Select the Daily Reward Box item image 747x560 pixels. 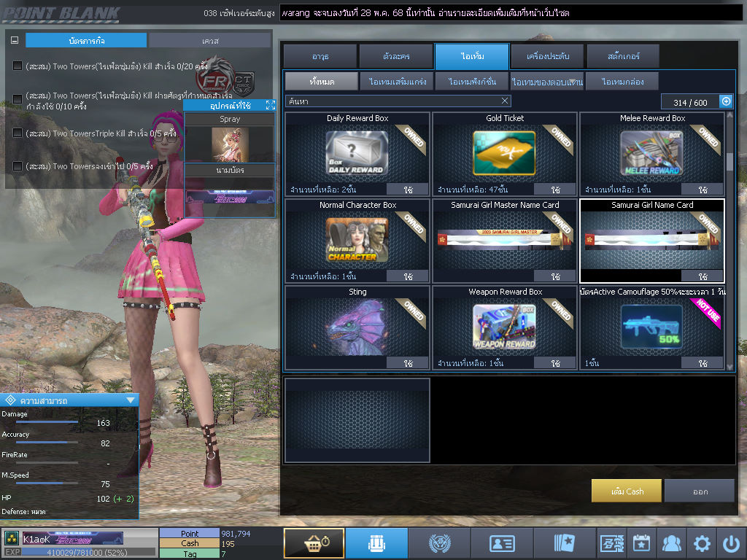(357, 153)
